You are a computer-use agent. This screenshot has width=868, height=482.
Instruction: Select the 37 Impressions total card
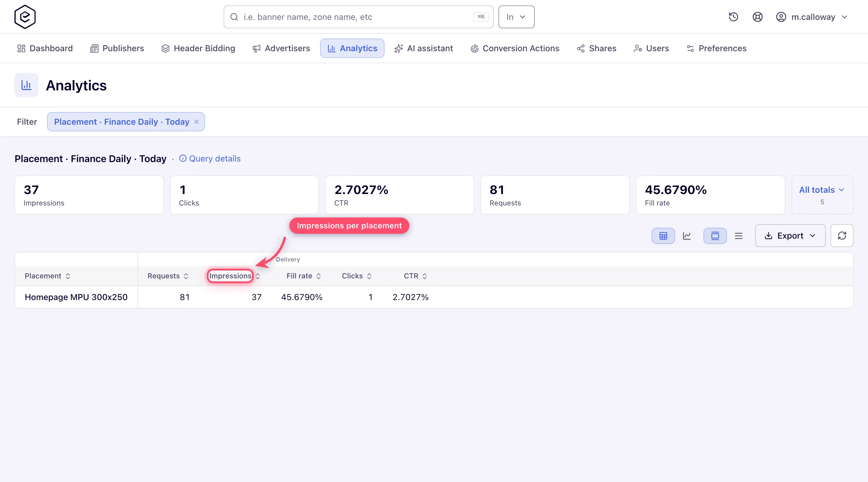click(89, 195)
